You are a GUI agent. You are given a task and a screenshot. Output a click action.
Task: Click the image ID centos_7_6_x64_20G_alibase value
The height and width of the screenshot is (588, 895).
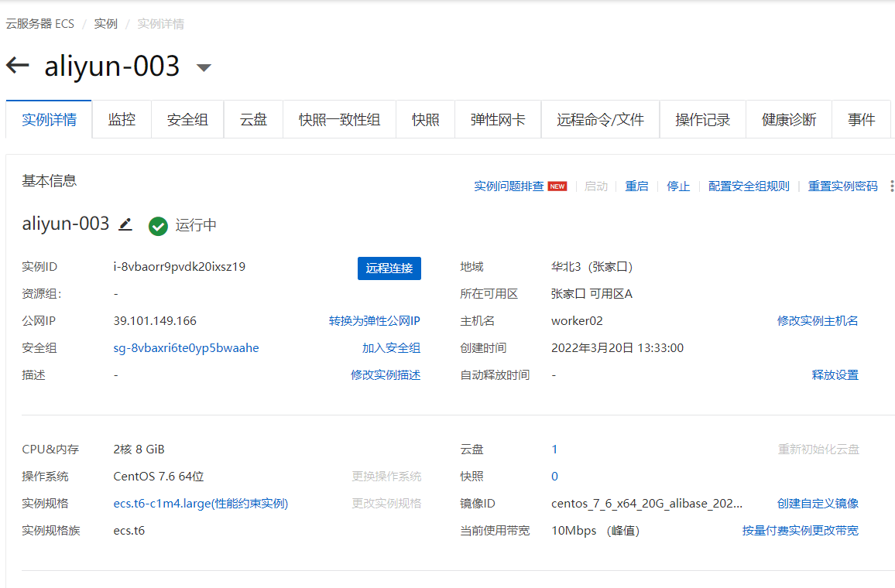coord(646,504)
